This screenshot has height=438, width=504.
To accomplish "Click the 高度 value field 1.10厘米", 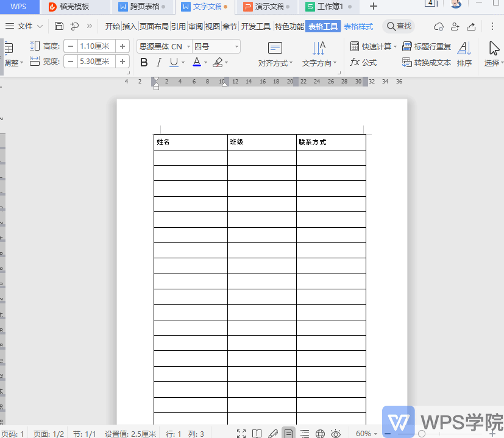I will click(x=96, y=46).
